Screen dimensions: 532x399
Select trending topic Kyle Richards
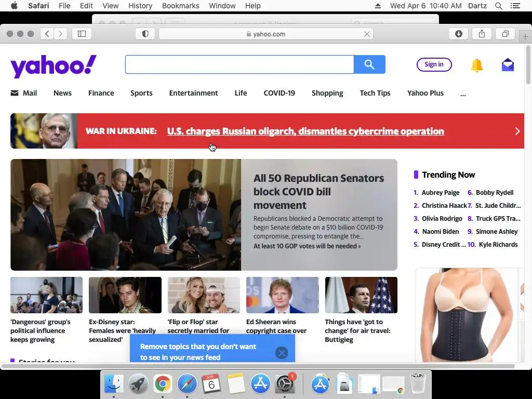[x=498, y=245]
